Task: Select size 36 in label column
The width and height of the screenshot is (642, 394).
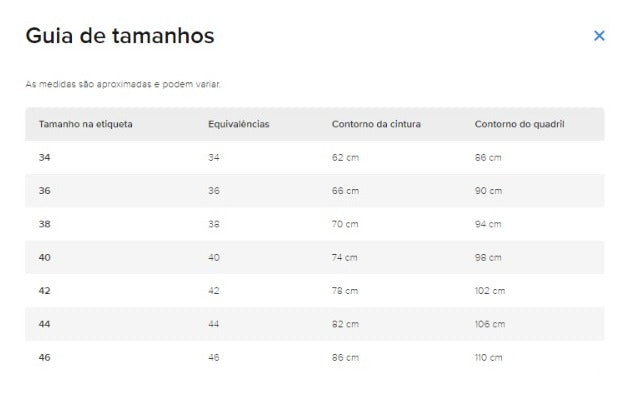Action: tap(45, 191)
